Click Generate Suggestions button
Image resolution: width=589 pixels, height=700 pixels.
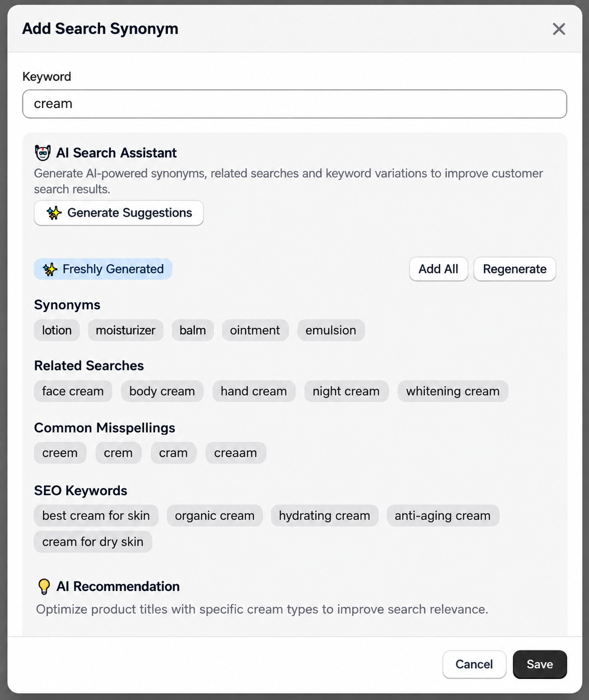119,213
